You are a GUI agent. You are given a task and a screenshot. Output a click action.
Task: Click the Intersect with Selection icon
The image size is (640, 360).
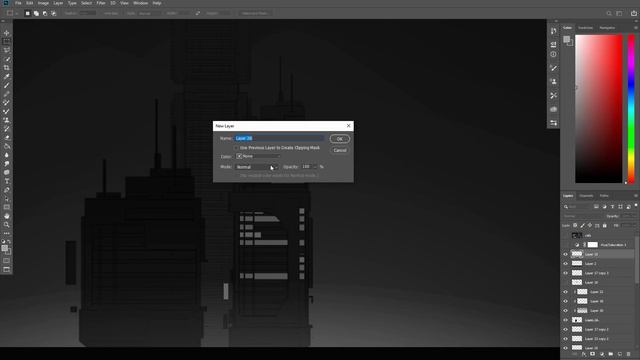(53, 13)
